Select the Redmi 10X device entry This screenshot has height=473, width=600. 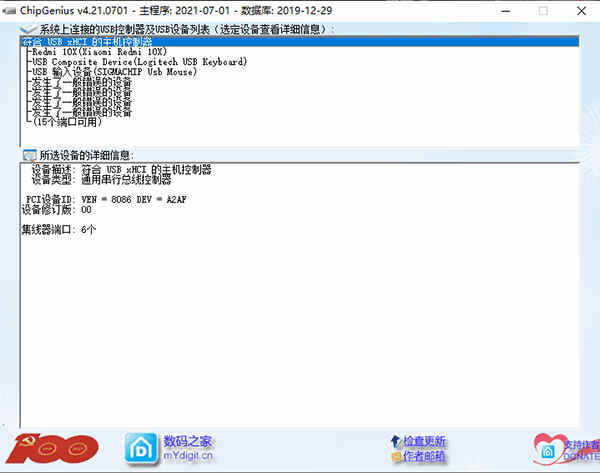pyautogui.click(x=99, y=52)
